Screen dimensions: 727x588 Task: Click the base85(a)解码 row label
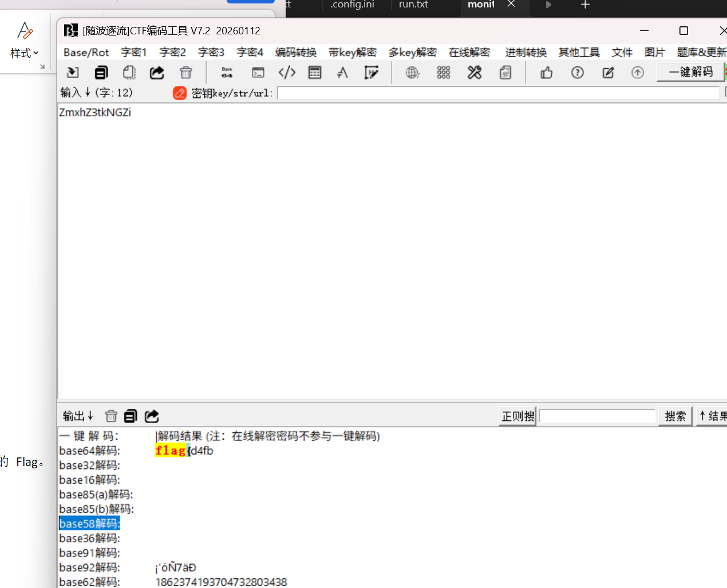point(96,494)
